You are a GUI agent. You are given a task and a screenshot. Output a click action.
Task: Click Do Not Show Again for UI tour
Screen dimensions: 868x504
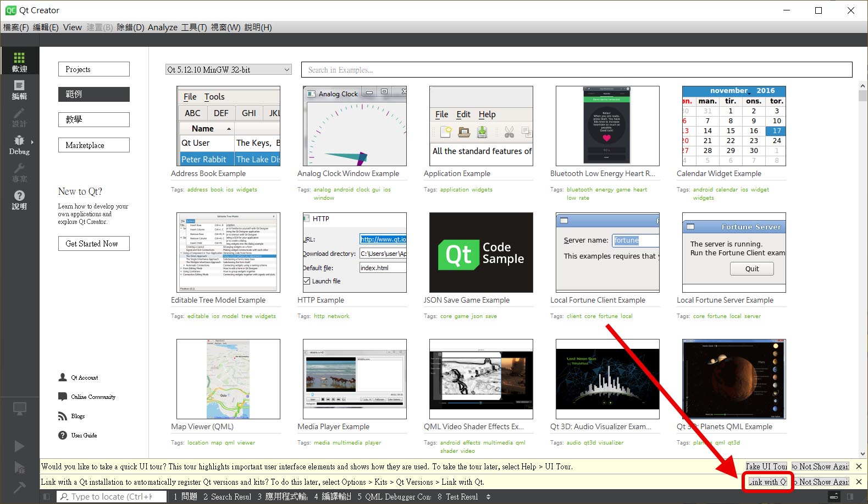(820, 467)
